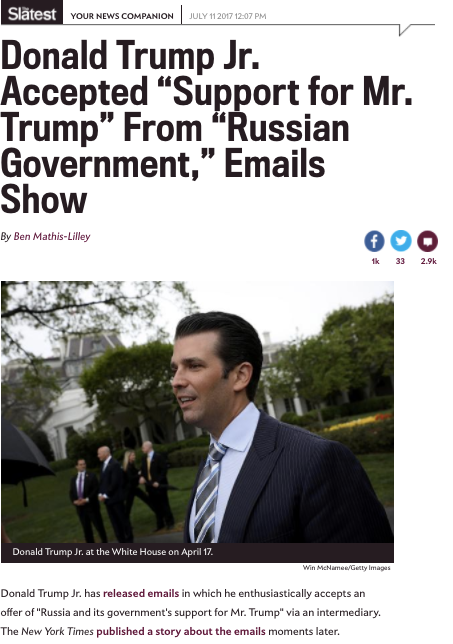
Task: Share the article on Facebook
Action: [374, 241]
